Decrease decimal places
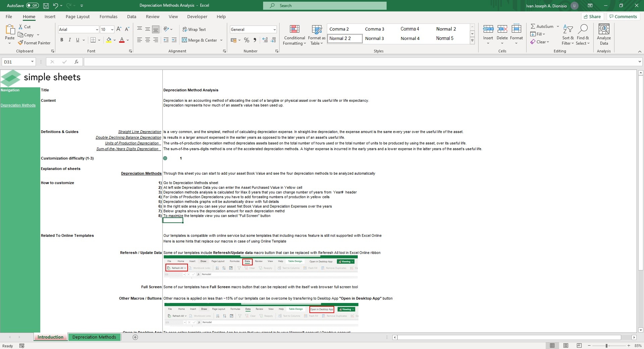The image size is (644, 349). [274, 40]
